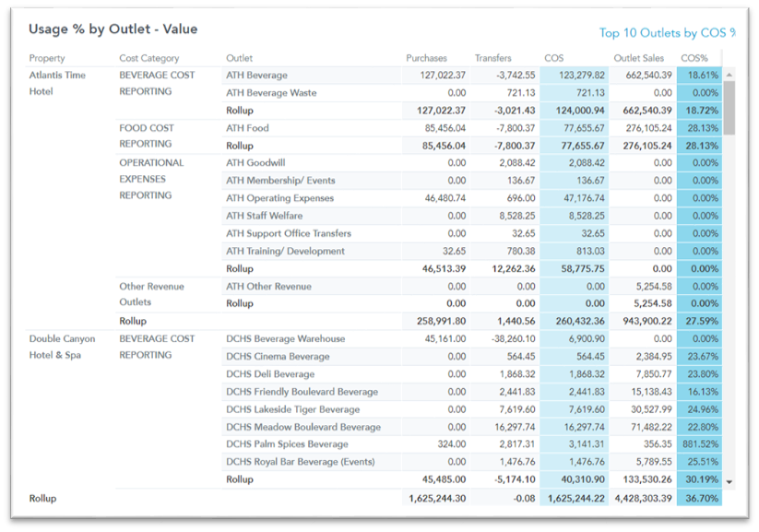Image resolution: width=759 pixels, height=532 pixels.
Task: Sort by the Outlet column header
Action: click(239, 58)
